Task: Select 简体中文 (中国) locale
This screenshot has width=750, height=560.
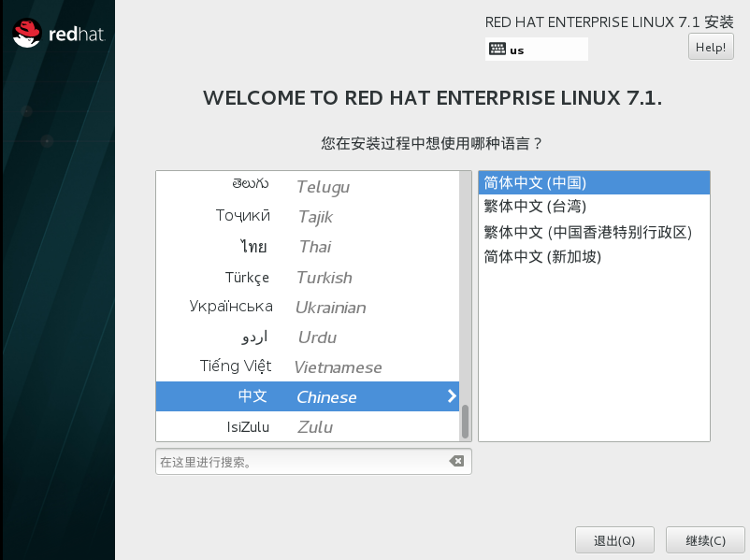Action: click(x=594, y=182)
